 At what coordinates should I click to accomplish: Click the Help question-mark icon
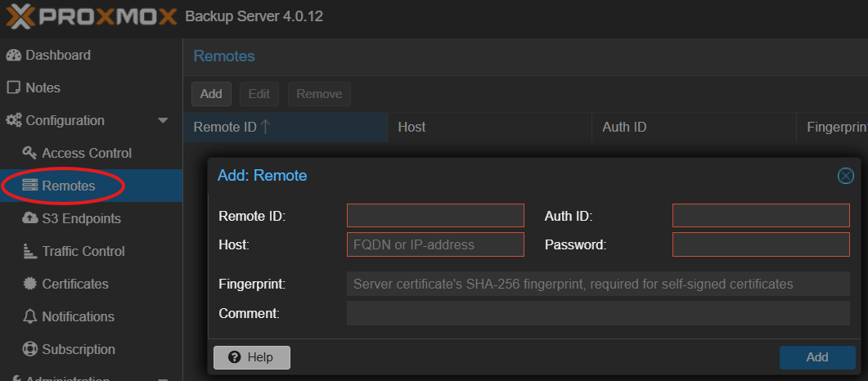(234, 357)
